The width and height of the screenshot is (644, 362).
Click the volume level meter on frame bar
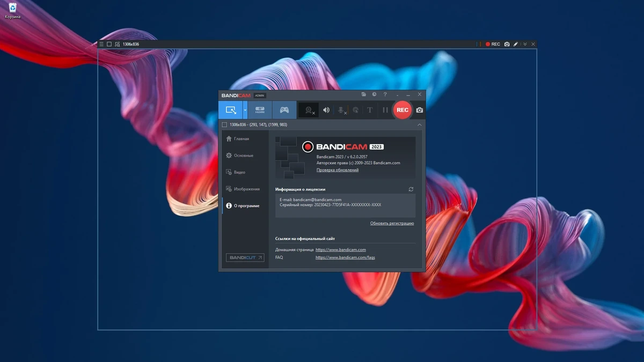point(478,44)
